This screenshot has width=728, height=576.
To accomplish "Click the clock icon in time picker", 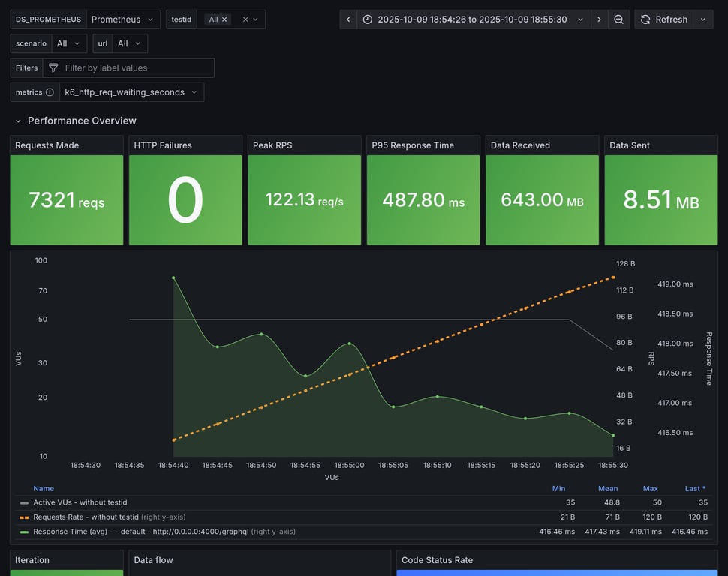I will [x=367, y=19].
